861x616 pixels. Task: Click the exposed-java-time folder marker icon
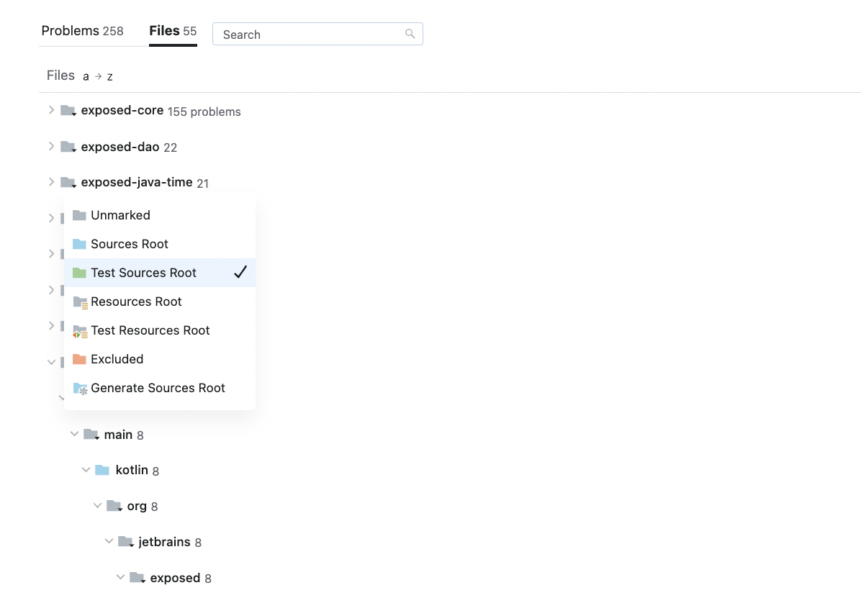click(68, 183)
